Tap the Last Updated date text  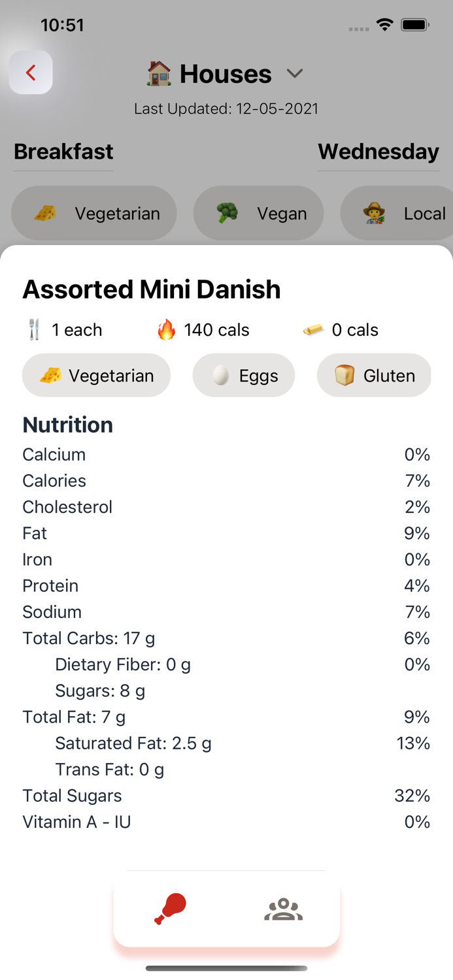coord(226,108)
